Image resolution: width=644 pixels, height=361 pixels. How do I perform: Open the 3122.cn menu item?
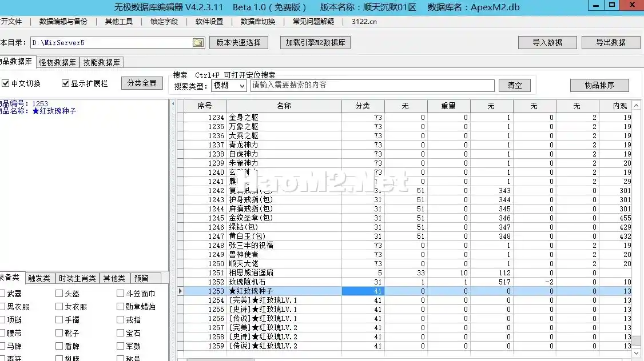(x=364, y=21)
